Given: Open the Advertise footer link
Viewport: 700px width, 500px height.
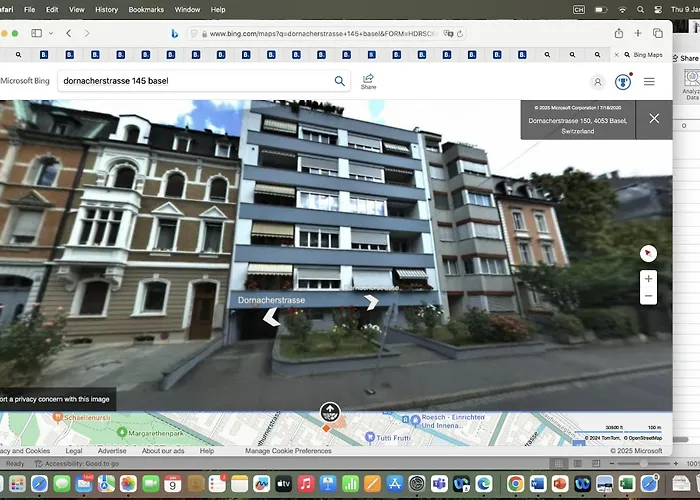Looking at the screenshot, I should pyautogui.click(x=112, y=451).
